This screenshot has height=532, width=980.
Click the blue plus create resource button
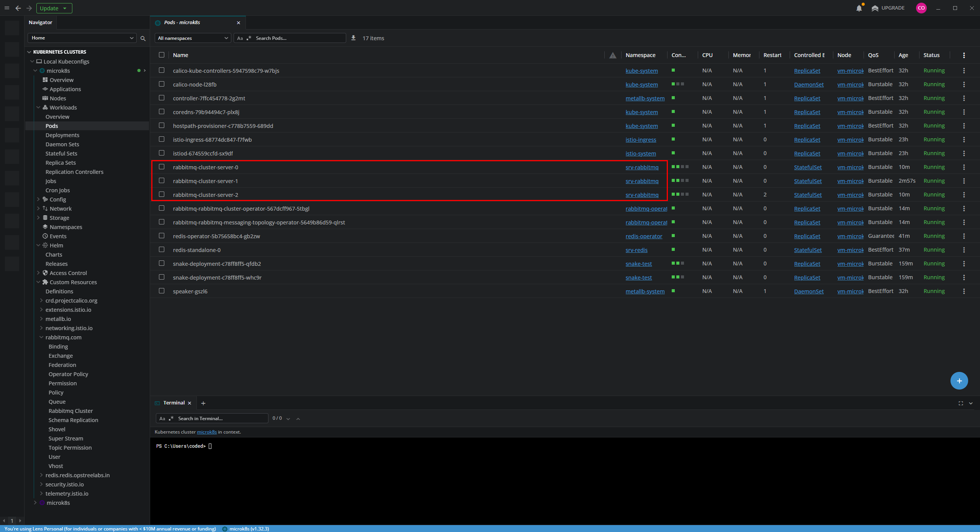pyautogui.click(x=959, y=381)
